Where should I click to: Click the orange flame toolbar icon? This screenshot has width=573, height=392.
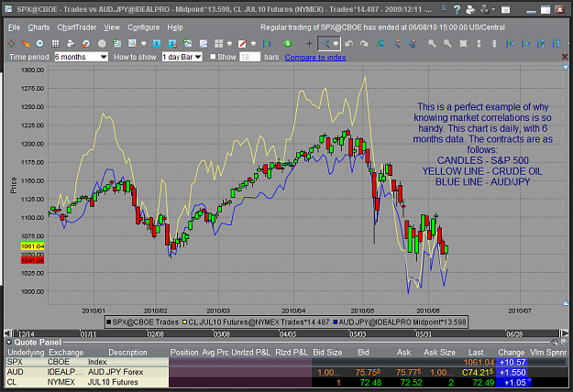26,43
